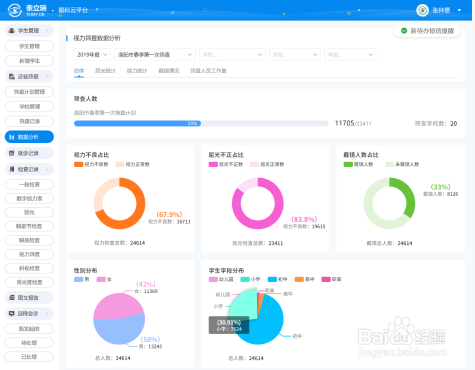475x370 pixels.
Task: Click the 学生管理 group person icon
Action: (x=11, y=31)
